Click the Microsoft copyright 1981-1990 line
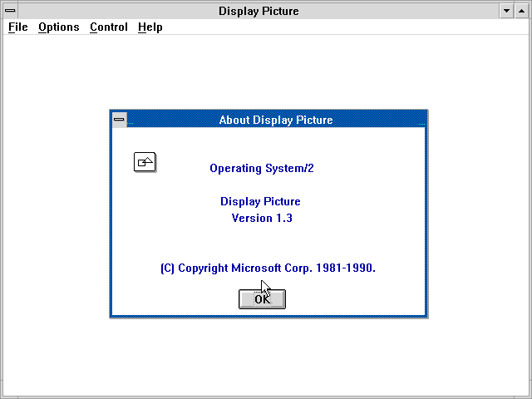Image resolution: width=532 pixels, height=399 pixels. point(268,268)
